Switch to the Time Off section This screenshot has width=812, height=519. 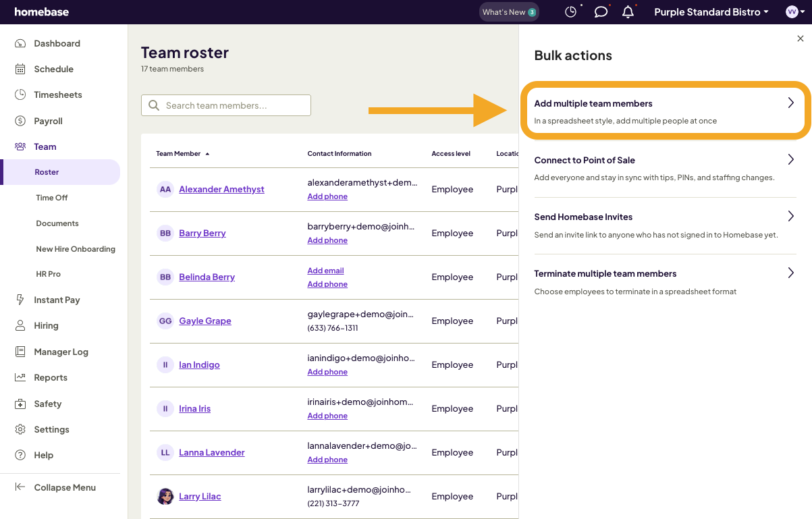pos(51,197)
